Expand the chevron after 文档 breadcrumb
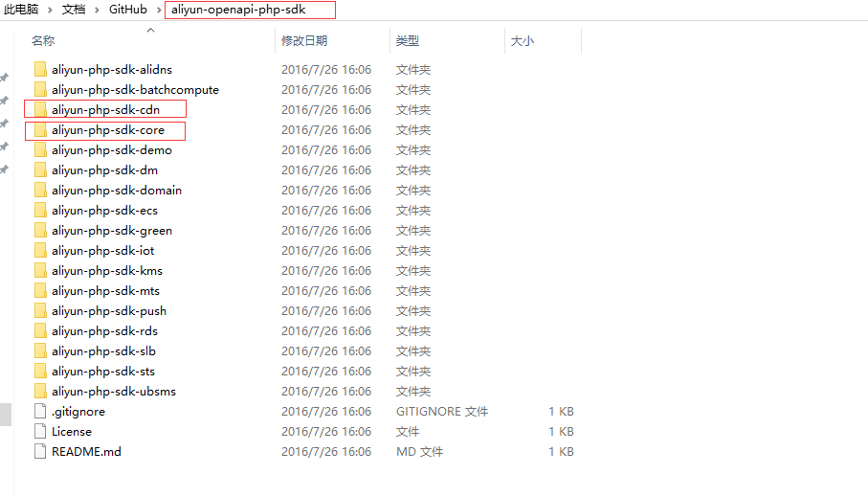 (97, 10)
